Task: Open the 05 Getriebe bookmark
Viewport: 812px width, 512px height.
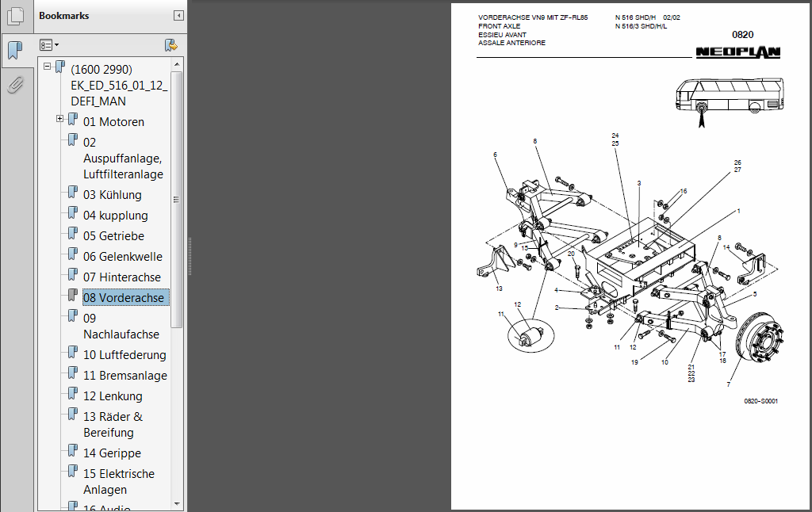Action: pyautogui.click(x=113, y=236)
